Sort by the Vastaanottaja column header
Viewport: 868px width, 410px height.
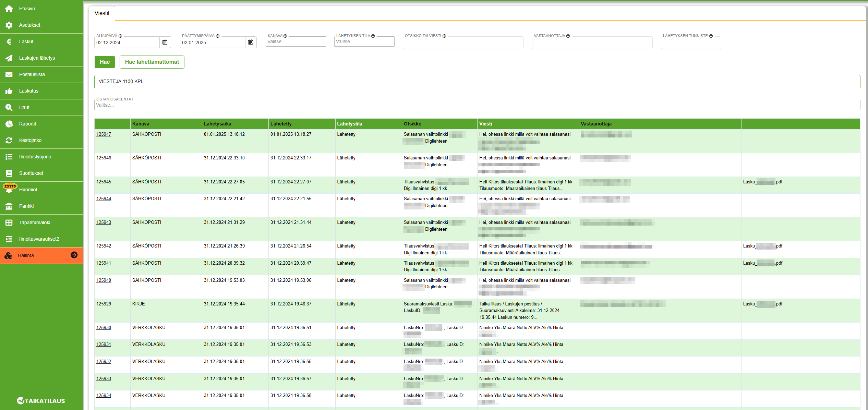pos(596,124)
